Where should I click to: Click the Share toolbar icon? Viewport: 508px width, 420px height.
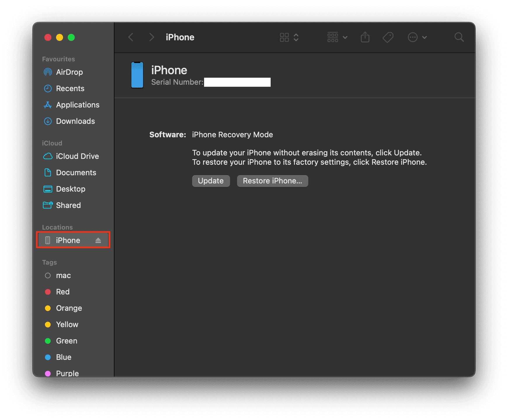click(x=365, y=37)
